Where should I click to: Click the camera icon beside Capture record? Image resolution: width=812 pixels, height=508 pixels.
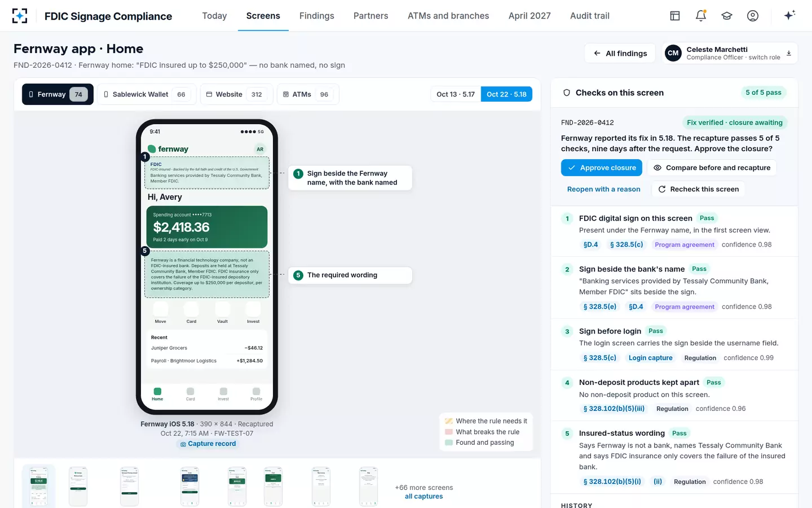pos(183,444)
